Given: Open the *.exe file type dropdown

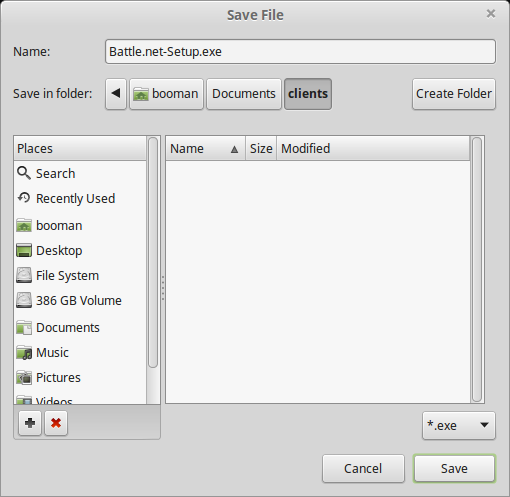Looking at the screenshot, I should (459, 425).
